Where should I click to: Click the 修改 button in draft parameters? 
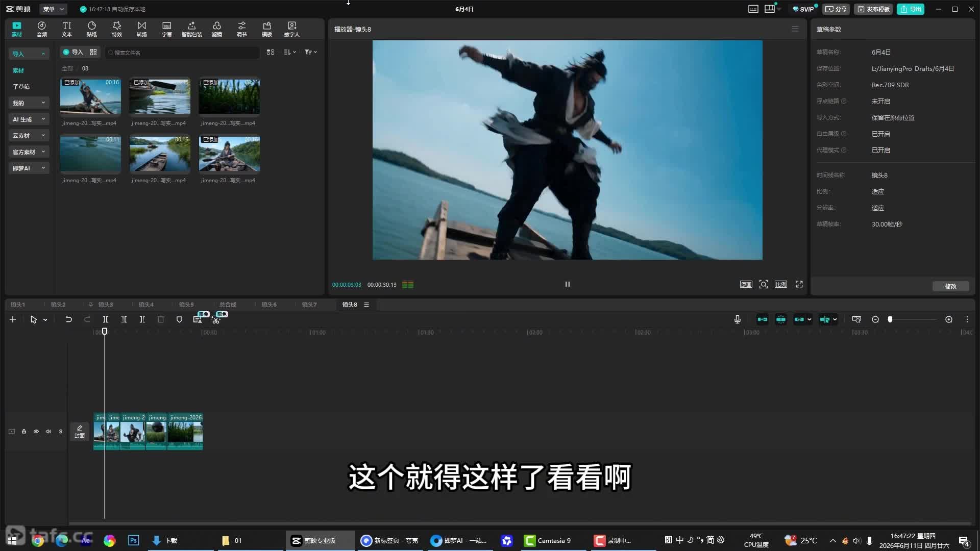pos(950,286)
